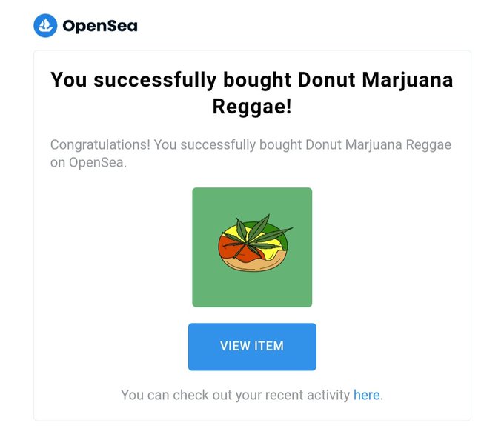Click the VIEW ITEM button
The image size is (504, 440).
tap(252, 347)
